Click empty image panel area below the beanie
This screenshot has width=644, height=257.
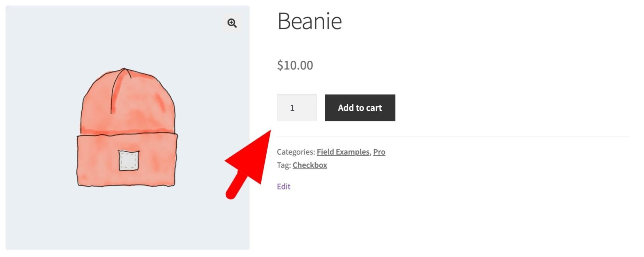(127, 221)
